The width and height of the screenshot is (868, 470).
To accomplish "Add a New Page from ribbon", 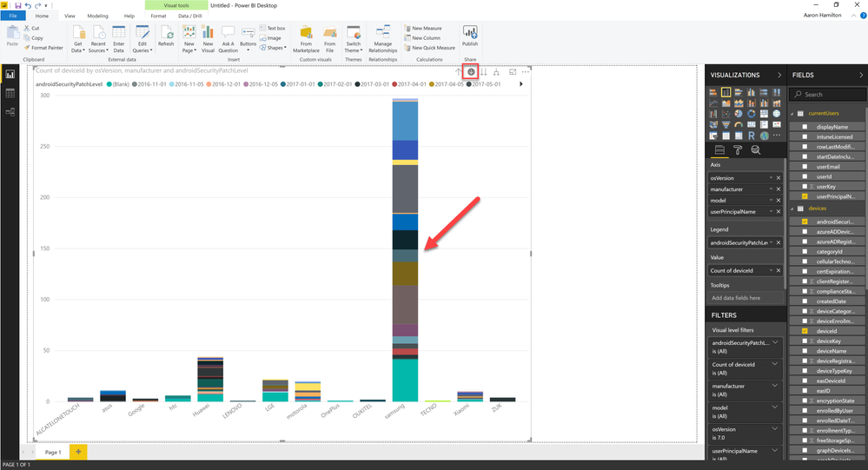I will (189, 39).
